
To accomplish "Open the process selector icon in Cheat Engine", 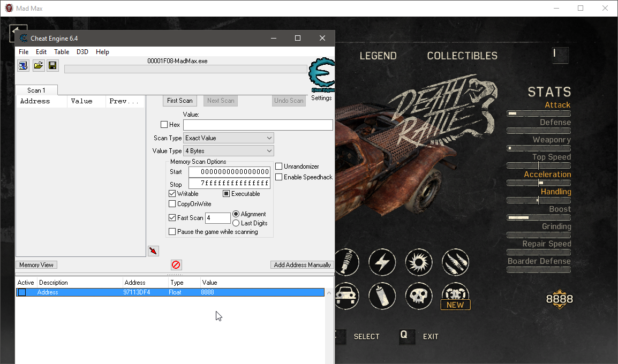I will tap(23, 65).
